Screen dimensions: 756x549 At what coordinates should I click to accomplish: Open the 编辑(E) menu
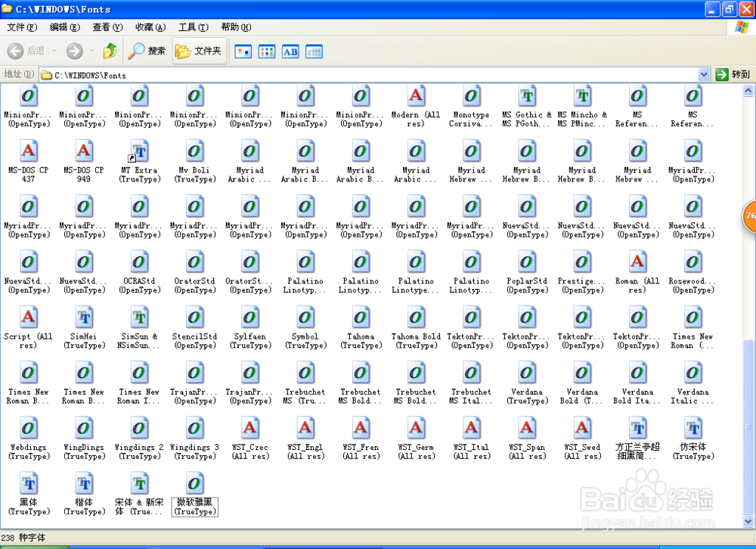(64, 27)
